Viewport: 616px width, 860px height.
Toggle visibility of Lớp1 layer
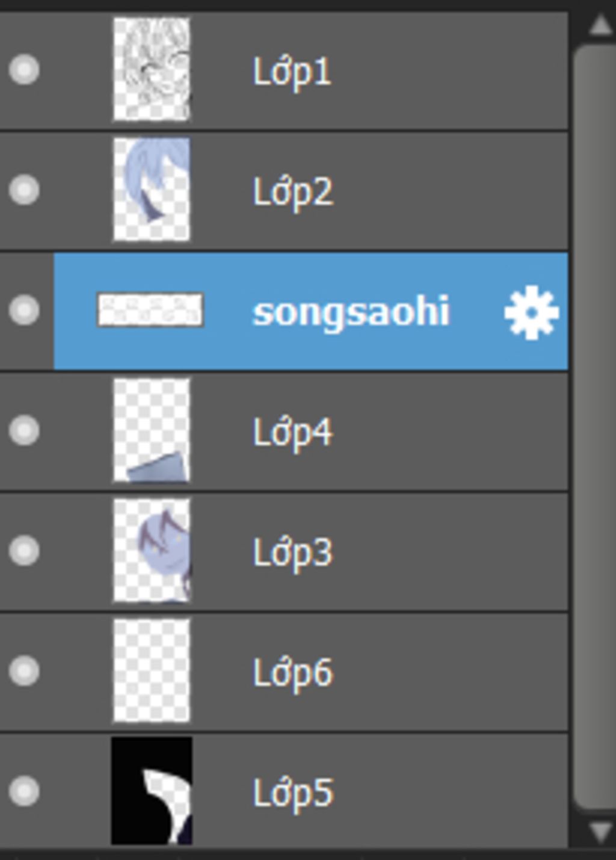click(25, 69)
